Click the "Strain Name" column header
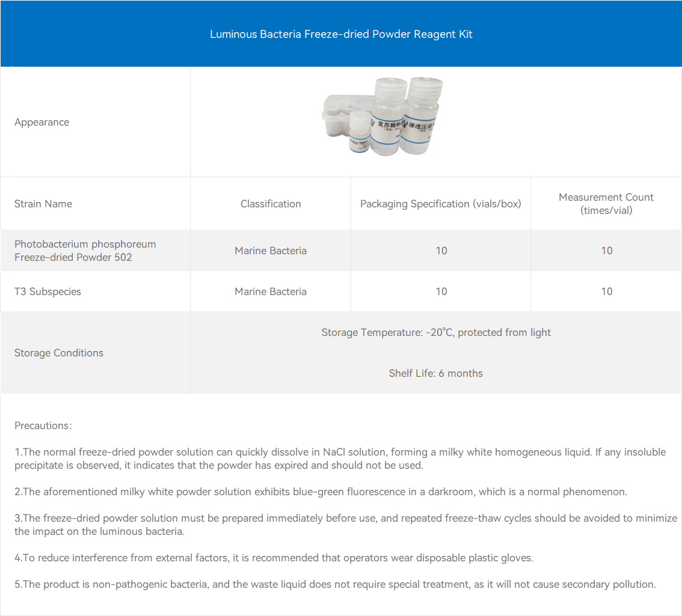Image resolution: width=682 pixels, height=616 pixels. pyautogui.click(x=43, y=204)
